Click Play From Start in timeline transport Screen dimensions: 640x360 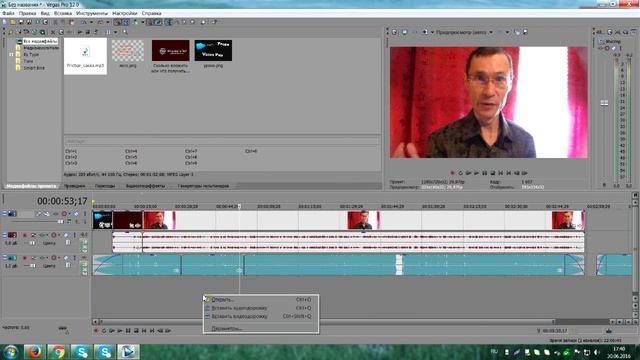112,331
